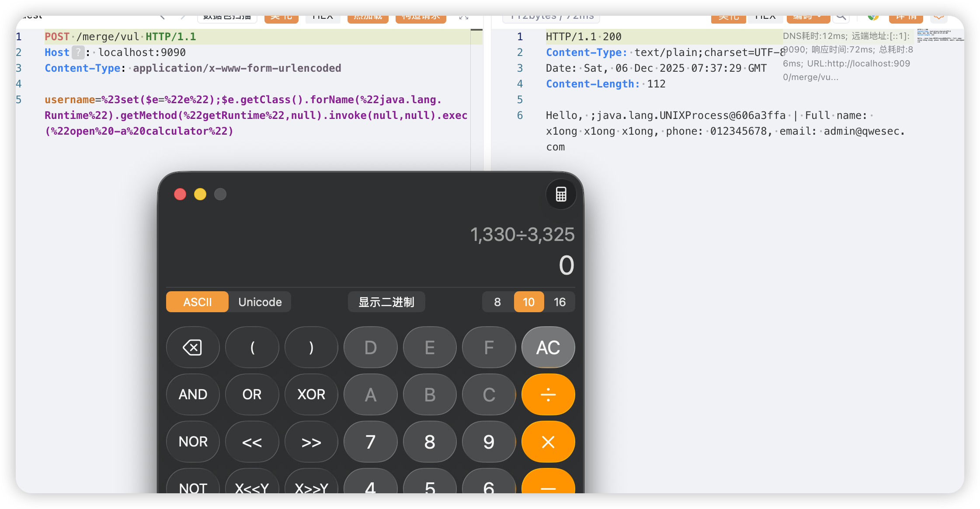
Task: Click the X<<Y shift key
Action: [x=252, y=481]
